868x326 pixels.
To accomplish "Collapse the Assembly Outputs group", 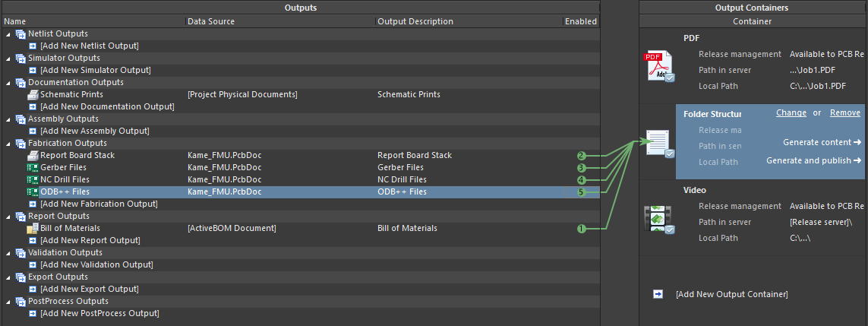I will click(8, 119).
